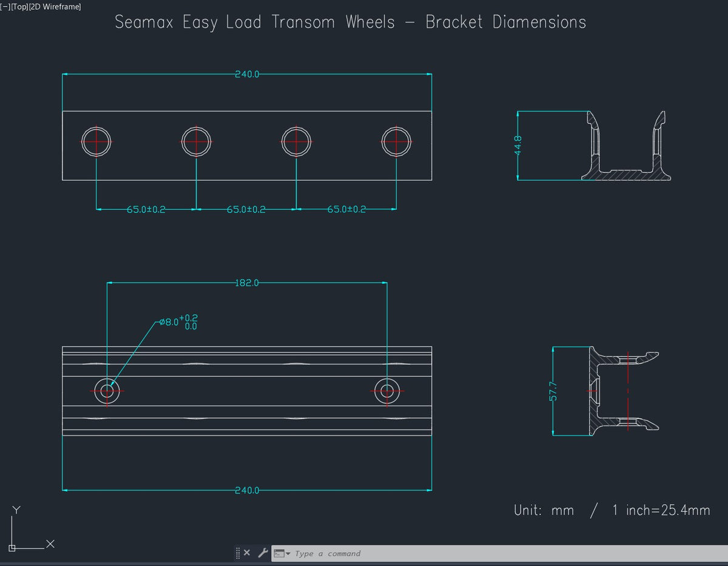Select the 'Unit: mm' note text
The width and height of the screenshot is (728, 566).
(x=544, y=510)
